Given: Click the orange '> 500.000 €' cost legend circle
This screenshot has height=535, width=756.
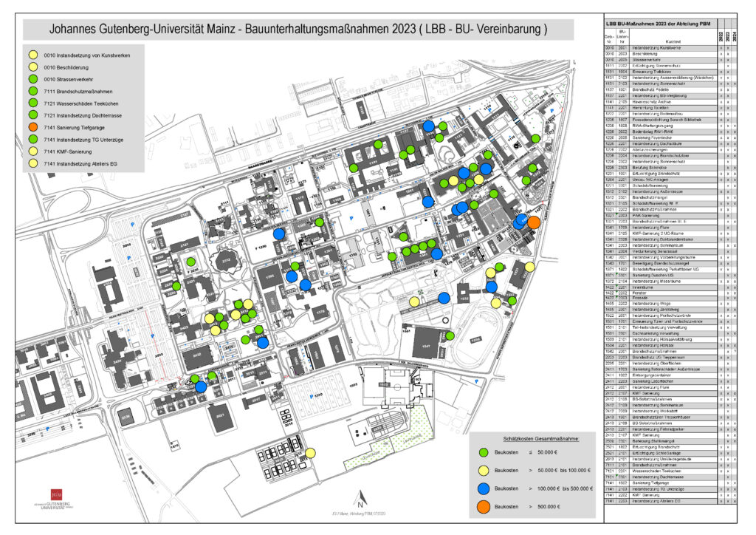Looking at the screenshot, I should [x=483, y=506].
